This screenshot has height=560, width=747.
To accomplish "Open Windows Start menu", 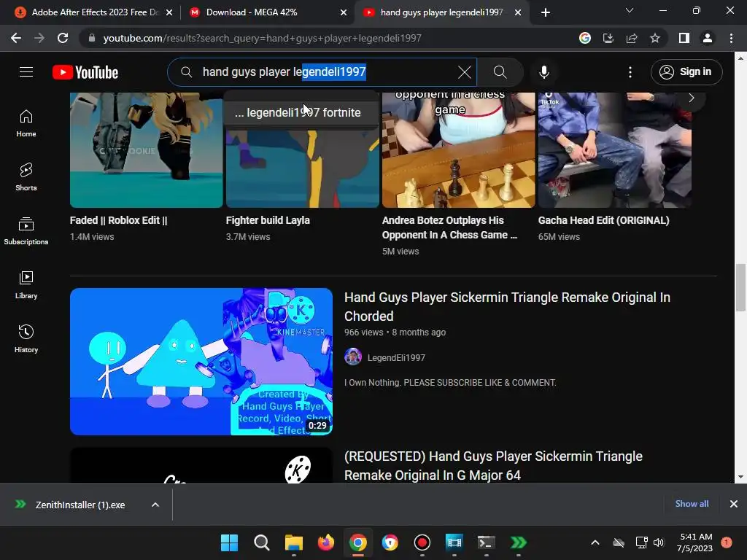I will click(x=229, y=542).
